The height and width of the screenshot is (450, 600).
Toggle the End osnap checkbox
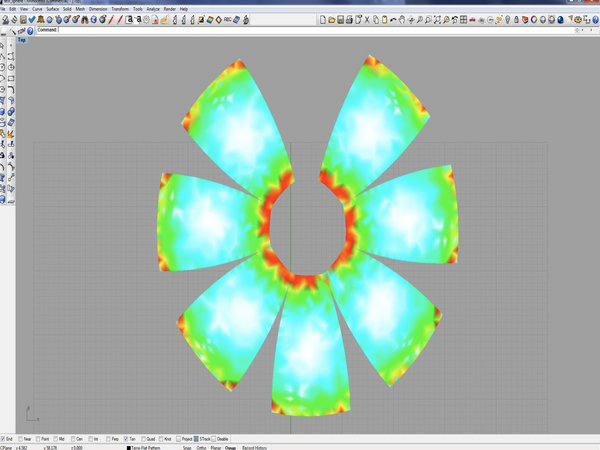point(4,439)
